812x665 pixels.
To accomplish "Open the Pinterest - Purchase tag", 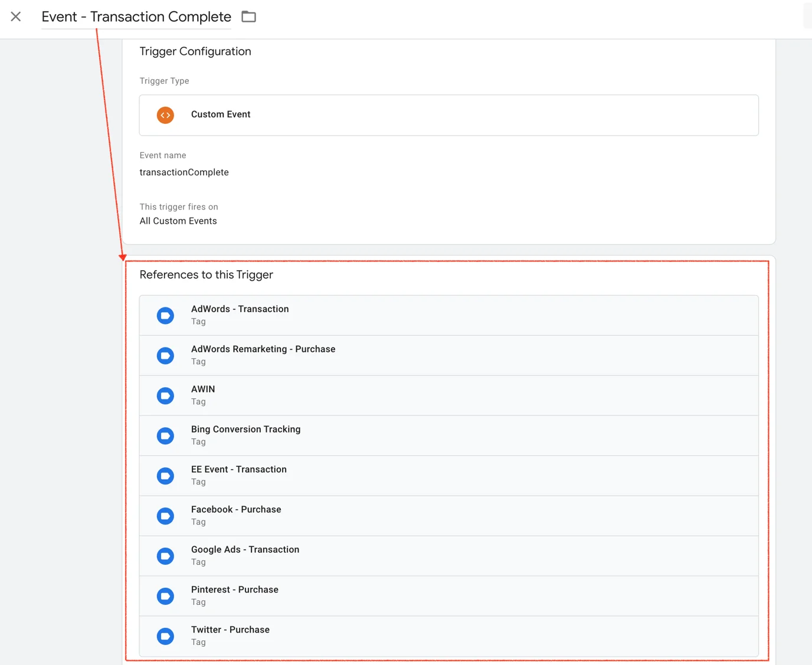I will pos(448,597).
